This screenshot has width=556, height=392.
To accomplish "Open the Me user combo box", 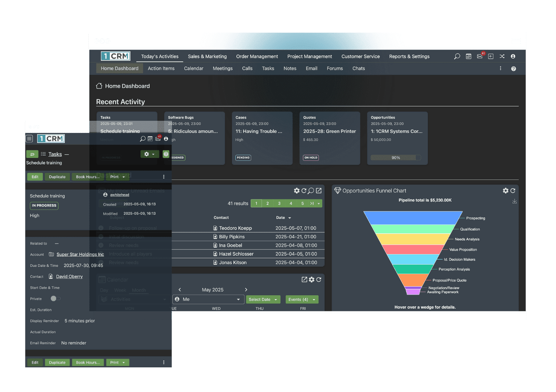I will click(x=208, y=299).
